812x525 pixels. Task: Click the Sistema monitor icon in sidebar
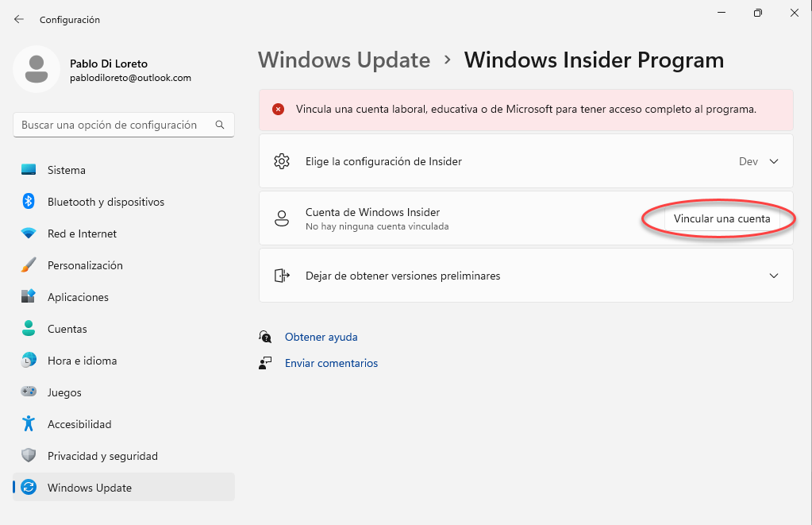(29, 170)
